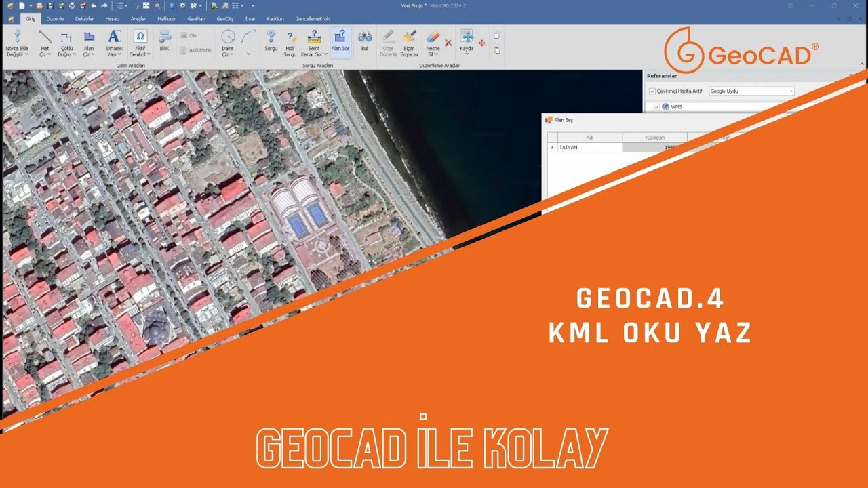This screenshot has width=868, height=488.
Task: Open the KadGun ribbon tab
Action: (x=275, y=19)
